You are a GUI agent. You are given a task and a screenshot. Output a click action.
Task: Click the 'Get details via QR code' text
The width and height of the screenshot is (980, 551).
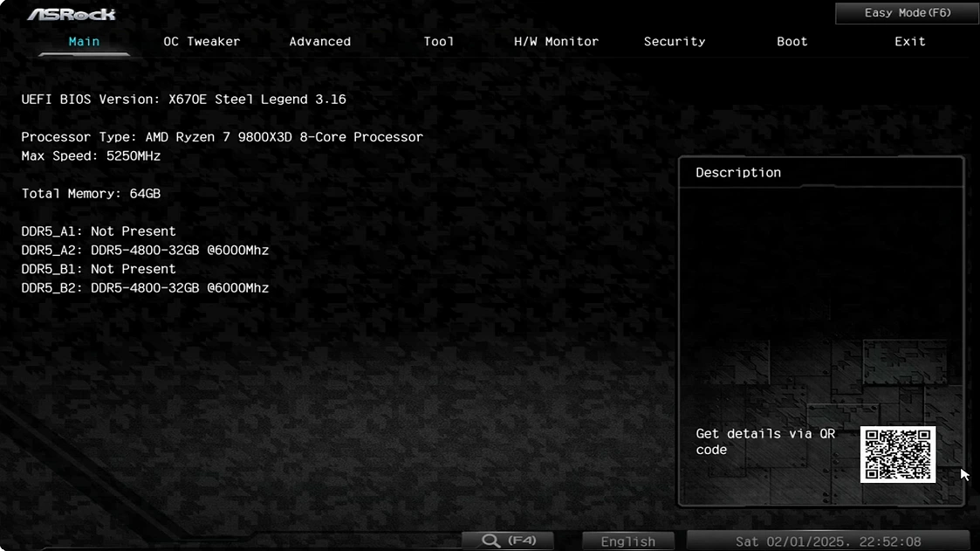click(765, 442)
